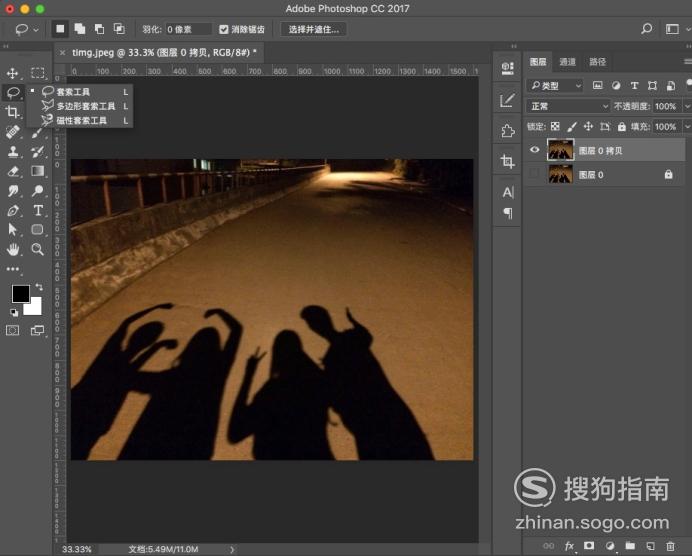Select the Eraser tool
This screenshot has width=692, height=556.
tap(13, 171)
